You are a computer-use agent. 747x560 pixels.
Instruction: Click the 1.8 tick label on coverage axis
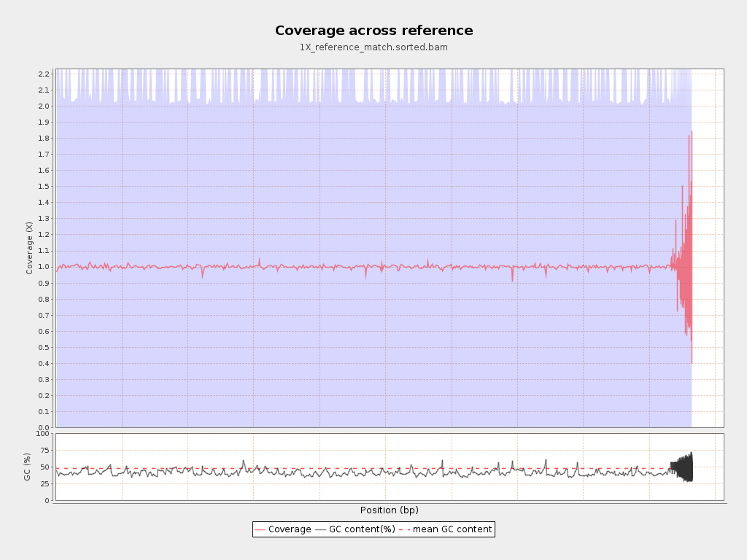click(44, 138)
